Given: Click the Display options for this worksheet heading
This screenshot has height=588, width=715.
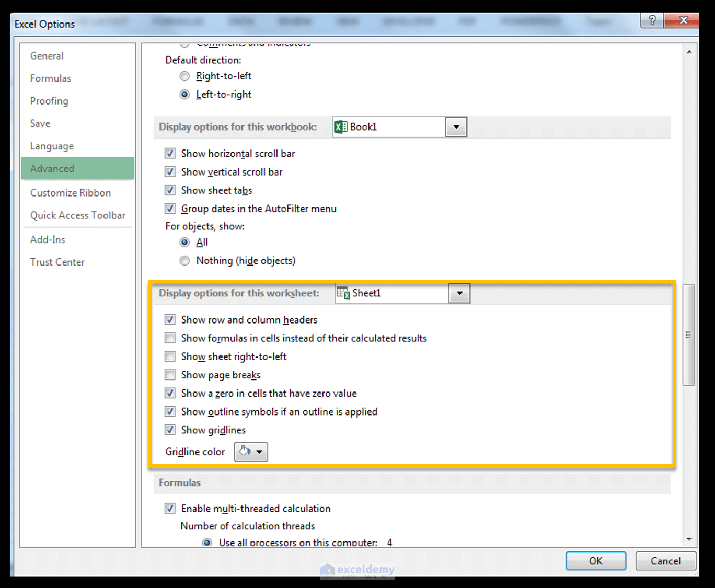Looking at the screenshot, I should click(x=239, y=293).
